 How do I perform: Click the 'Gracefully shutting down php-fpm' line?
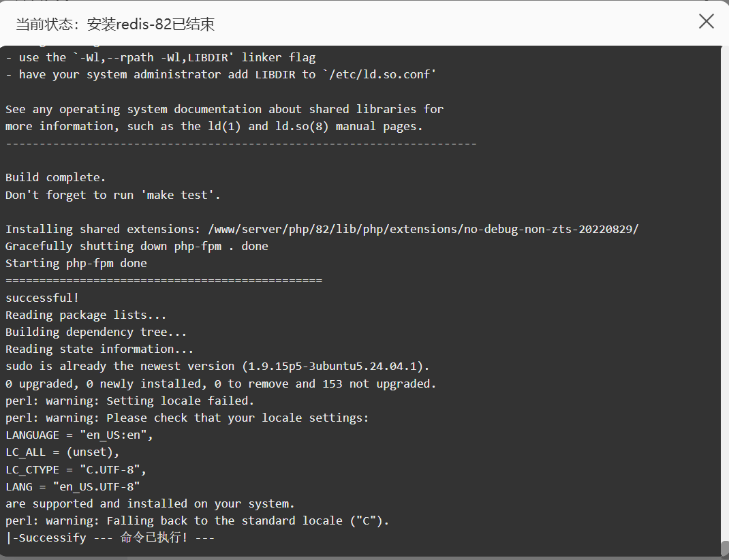click(137, 247)
